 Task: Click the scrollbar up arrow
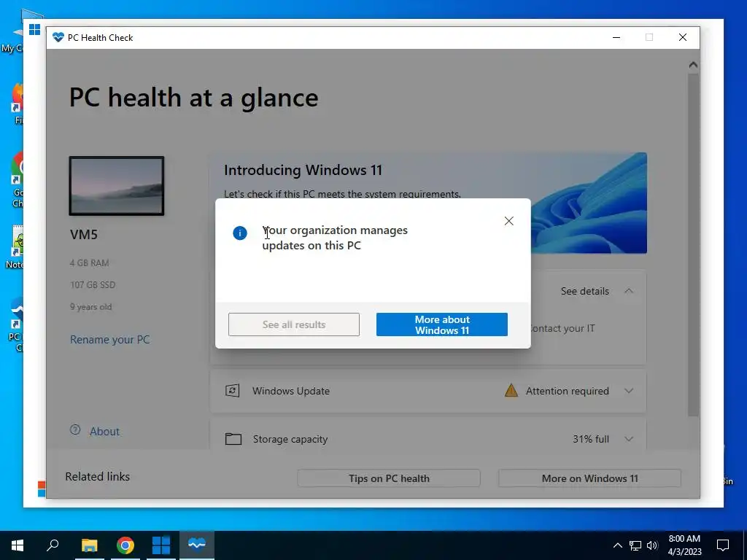tap(693, 65)
